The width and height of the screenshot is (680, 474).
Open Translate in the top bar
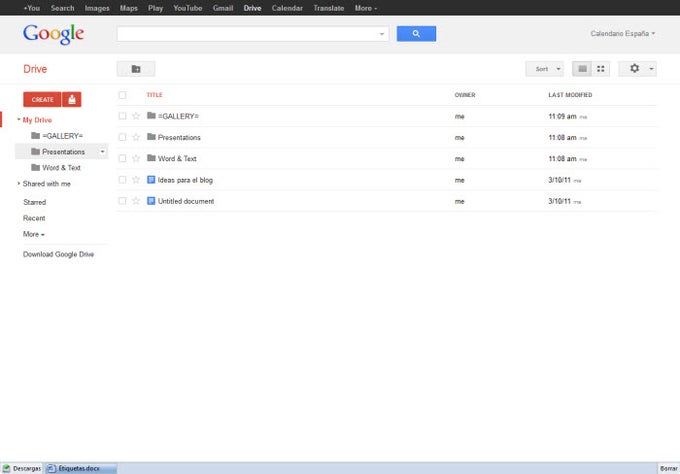point(329,8)
